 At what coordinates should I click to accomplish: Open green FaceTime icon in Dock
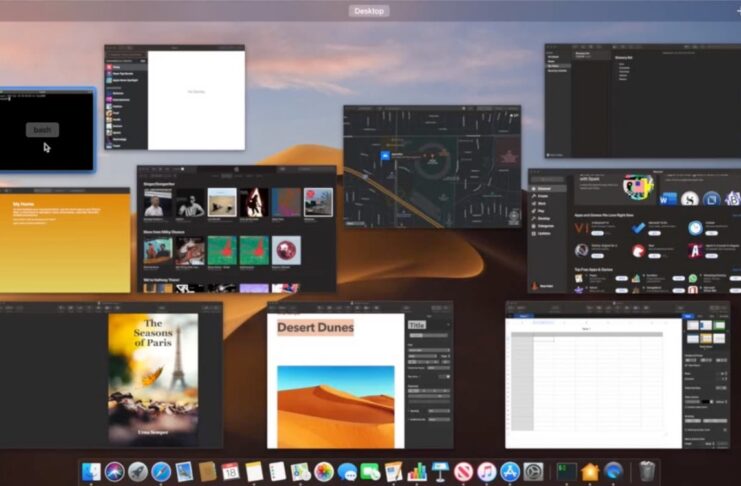coord(370,471)
